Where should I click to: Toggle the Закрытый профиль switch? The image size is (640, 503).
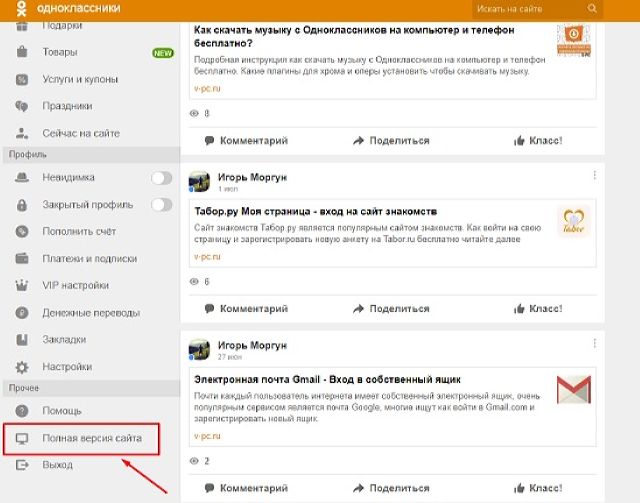160,205
